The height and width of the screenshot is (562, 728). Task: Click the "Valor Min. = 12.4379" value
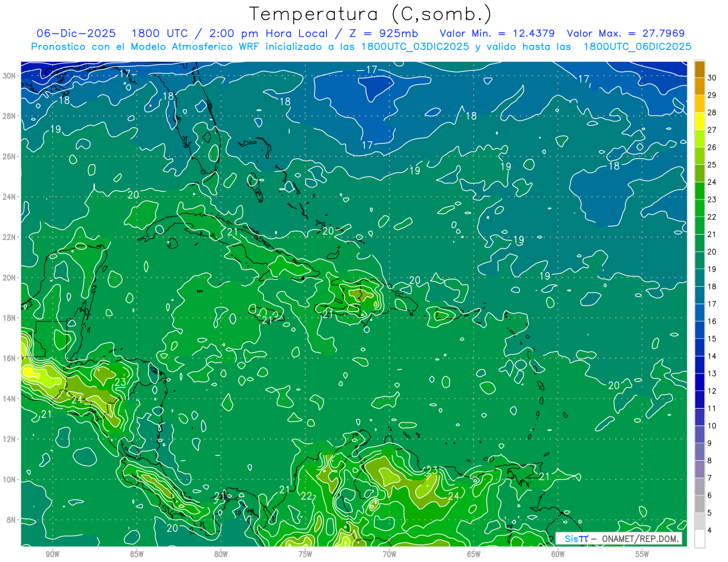click(497, 33)
